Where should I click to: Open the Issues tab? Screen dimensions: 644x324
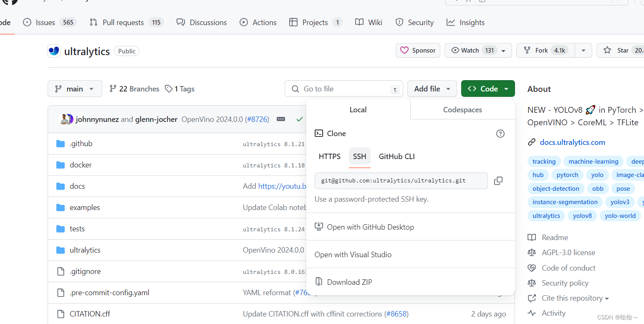50,23
